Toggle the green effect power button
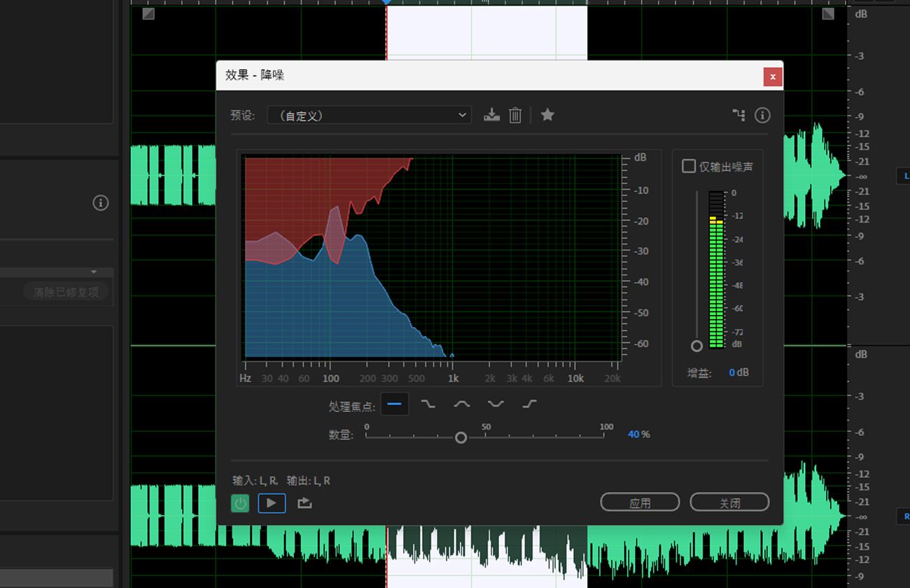The height and width of the screenshot is (588, 910). click(x=240, y=503)
